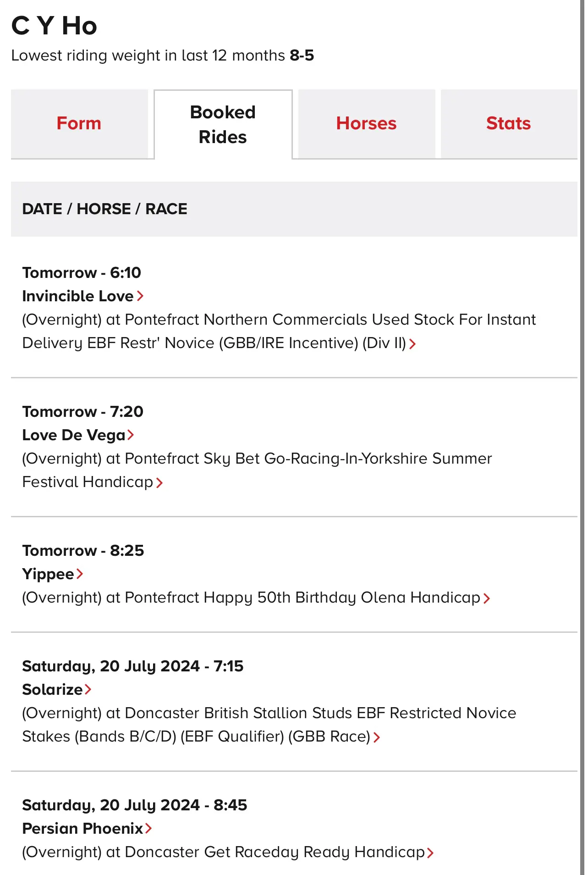Image resolution: width=588 pixels, height=875 pixels.
Task: Open the Persian Phoenix horse page
Action: (82, 828)
